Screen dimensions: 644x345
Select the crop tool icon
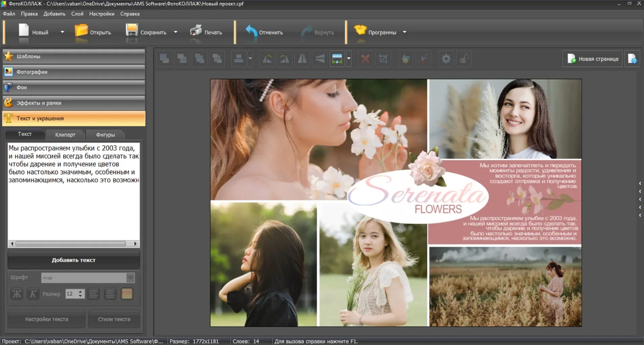(383, 59)
